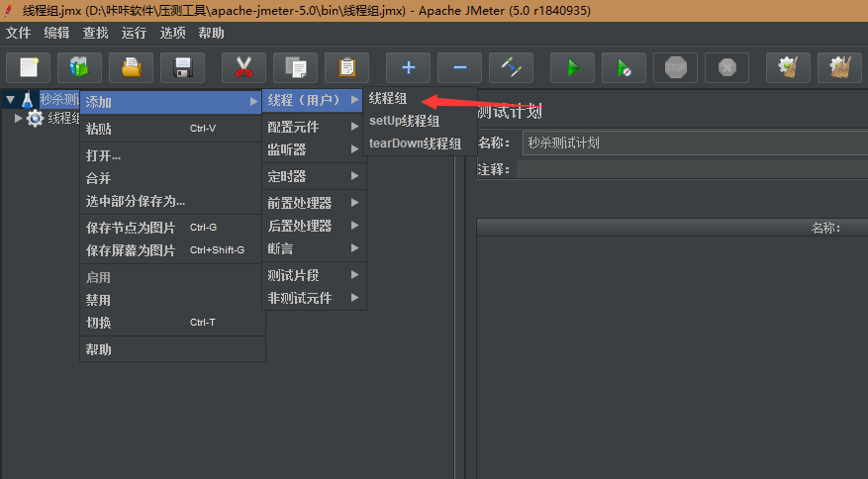This screenshot has width=868, height=479.
Task: Choose 禁用 in the context menu
Action: (x=171, y=300)
